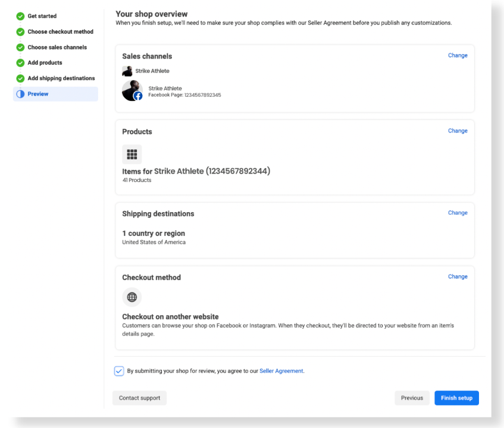The image size is (504, 428).
Task: Click the Finish setup button
Action: tap(457, 398)
